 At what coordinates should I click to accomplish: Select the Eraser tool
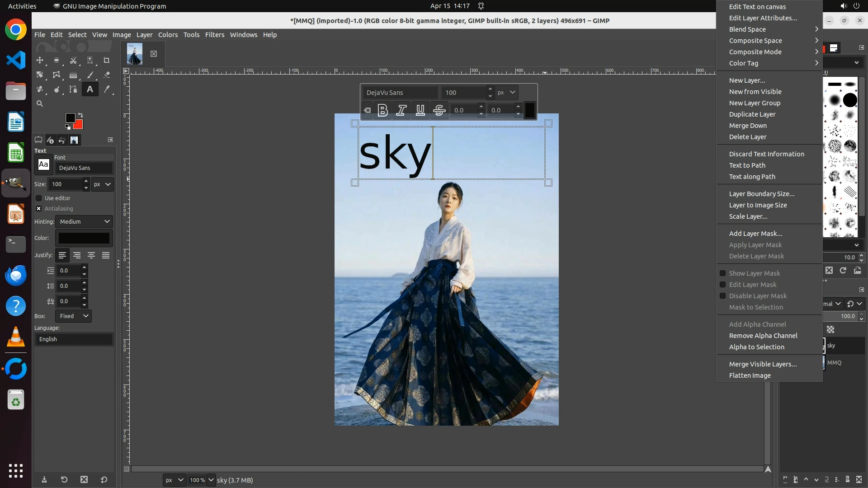[x=107, y=75]
